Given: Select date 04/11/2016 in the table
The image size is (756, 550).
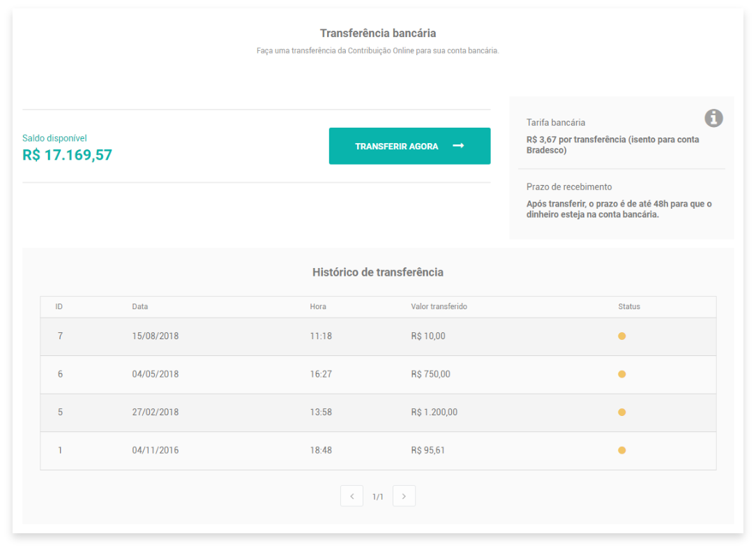Looking at the screenshot, I should coord(156,451).
